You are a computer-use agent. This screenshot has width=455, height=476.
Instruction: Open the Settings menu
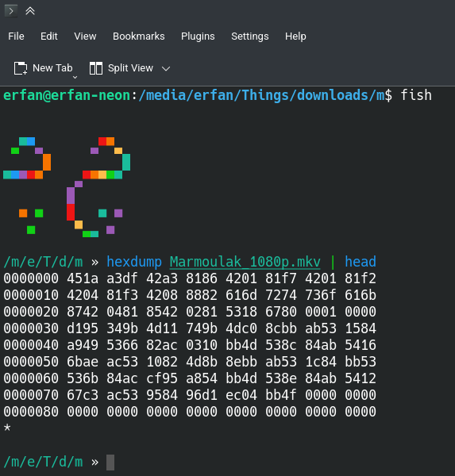[250, 36]
